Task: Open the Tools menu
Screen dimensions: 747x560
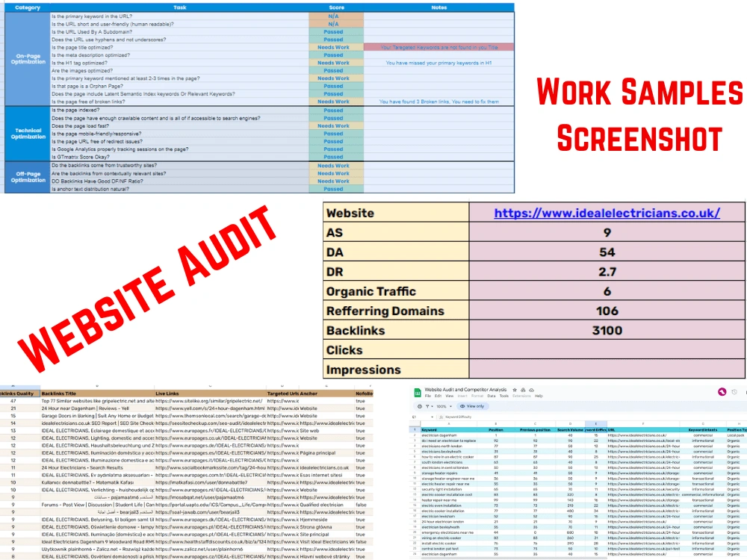Action: point(504,396)
